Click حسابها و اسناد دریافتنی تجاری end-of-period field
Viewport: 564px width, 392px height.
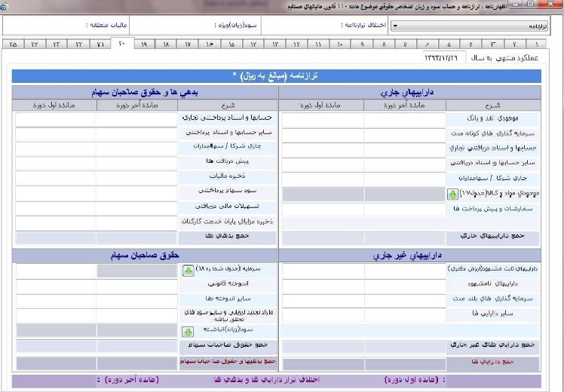[405, 150]
